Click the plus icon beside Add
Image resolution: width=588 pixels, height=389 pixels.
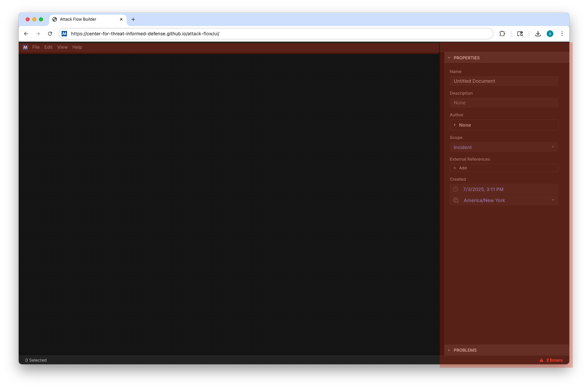click(x=455, y=168)
